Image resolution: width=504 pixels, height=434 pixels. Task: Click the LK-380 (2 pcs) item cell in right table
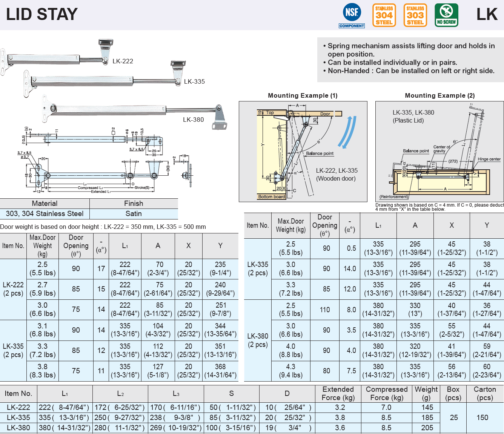pos(258,340)
